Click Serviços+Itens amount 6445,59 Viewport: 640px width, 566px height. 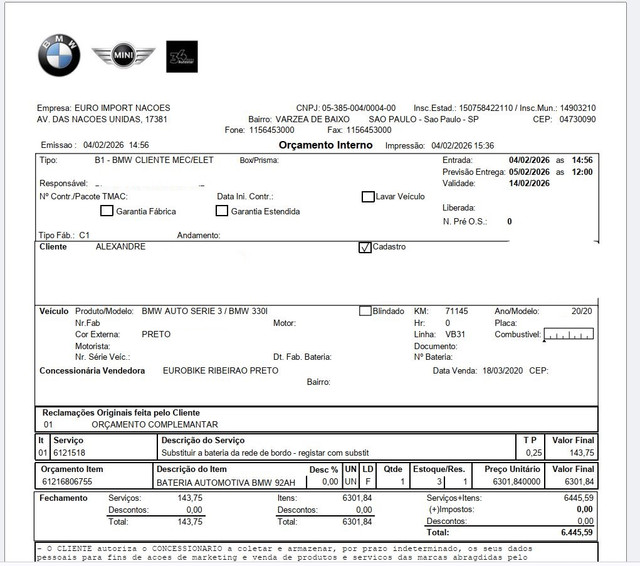point(578,498)
